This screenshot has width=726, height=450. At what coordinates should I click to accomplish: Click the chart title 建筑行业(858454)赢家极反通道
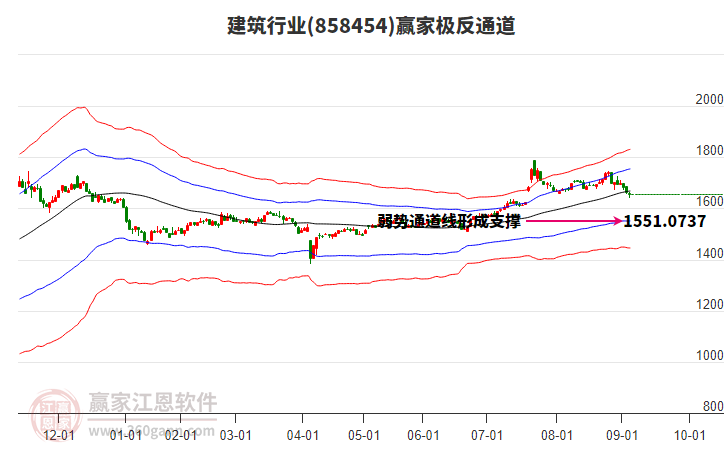371,25
